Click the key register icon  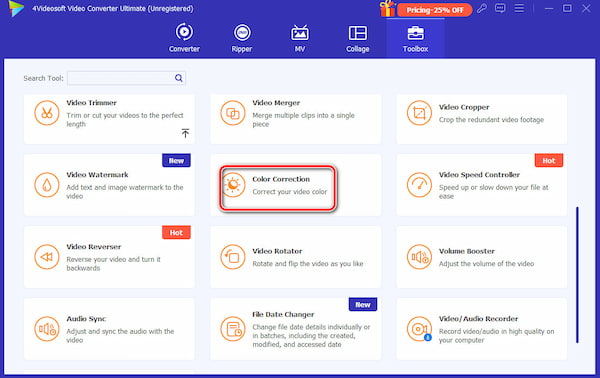click(x=482, y=8)
